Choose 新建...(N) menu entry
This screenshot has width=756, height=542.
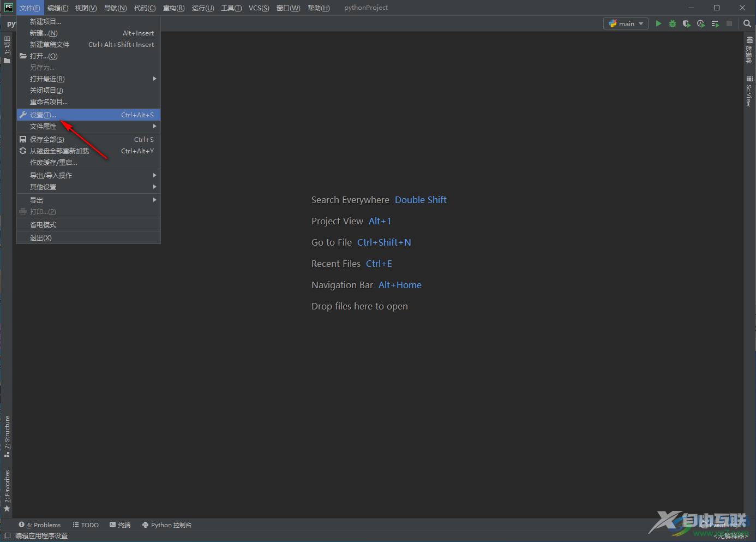pos(88,33)
